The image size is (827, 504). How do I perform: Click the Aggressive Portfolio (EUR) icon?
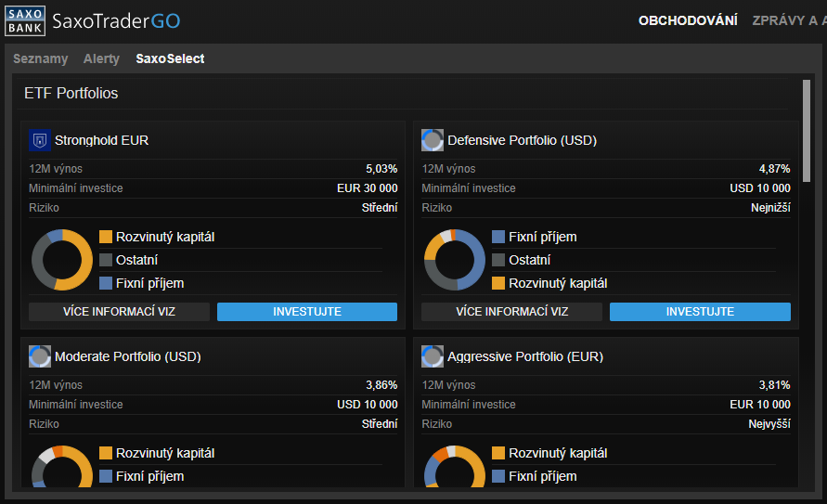[x=433, y=356]
